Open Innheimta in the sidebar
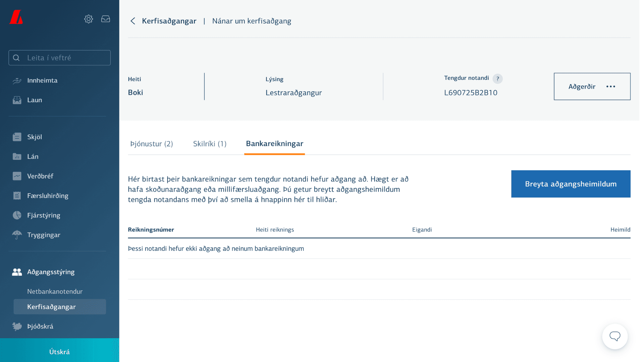 click(42, 80)
